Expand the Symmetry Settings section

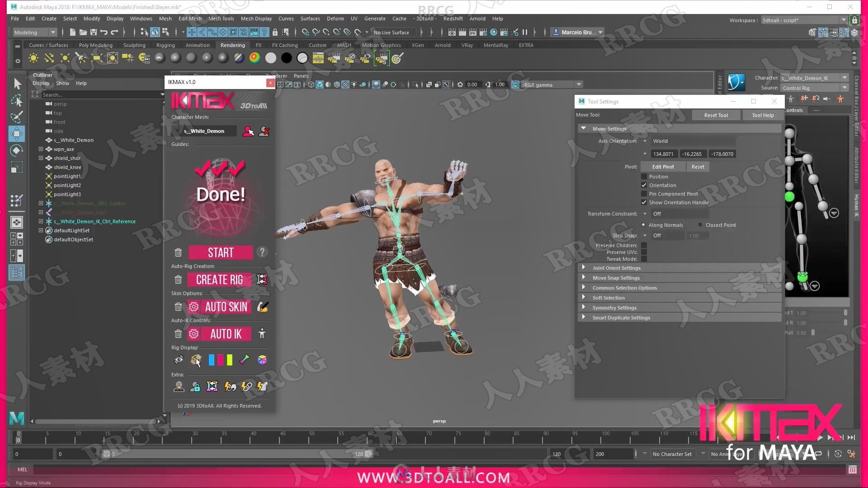click(679, 308)
